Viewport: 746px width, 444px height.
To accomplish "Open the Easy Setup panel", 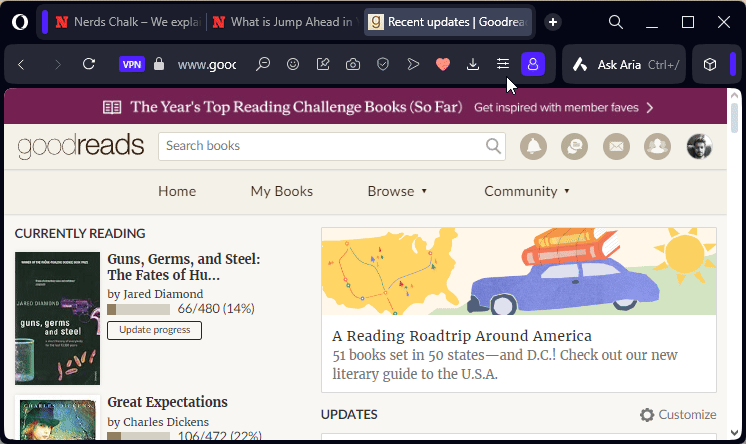I will (503, 64).
